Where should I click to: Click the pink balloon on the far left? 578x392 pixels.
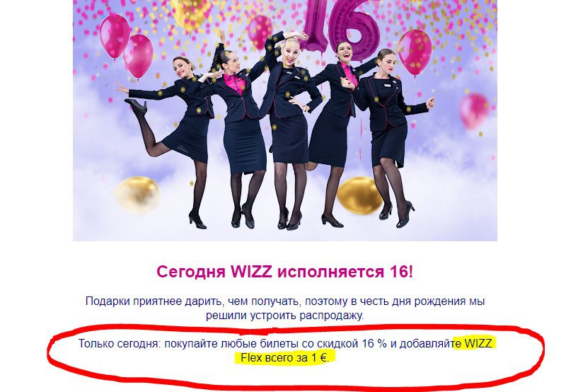tap(115, 36)
